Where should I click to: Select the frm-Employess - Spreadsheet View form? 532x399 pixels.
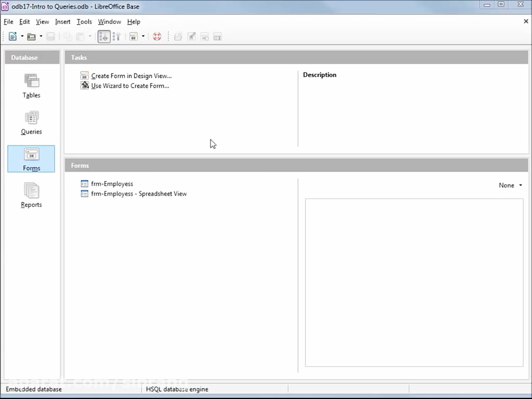pos(138,193)
